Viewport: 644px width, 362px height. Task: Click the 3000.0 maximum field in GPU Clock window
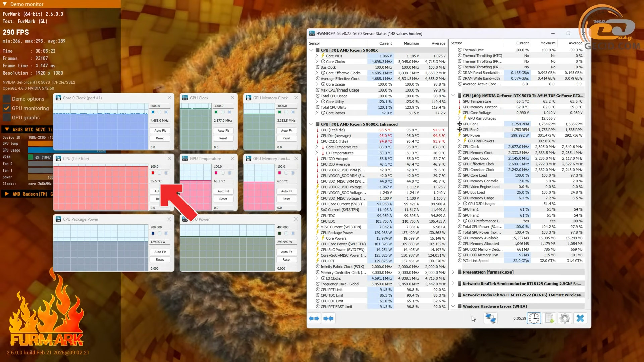pyautogui.click(x=223, y=106)
